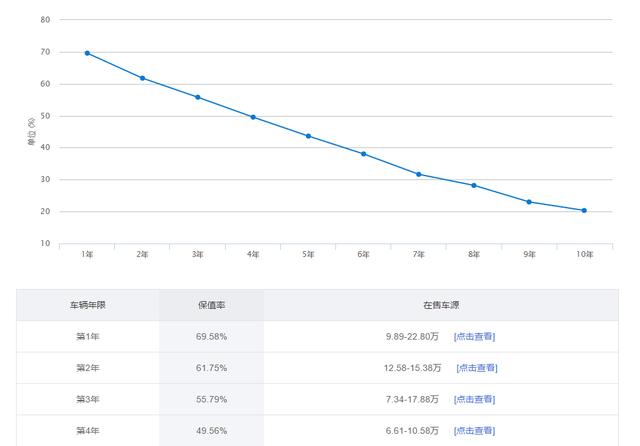The height and width of the screenshot is (446, 640).
Task: Click the 2年 data point on chart
Action: click(x=143, y=78)
